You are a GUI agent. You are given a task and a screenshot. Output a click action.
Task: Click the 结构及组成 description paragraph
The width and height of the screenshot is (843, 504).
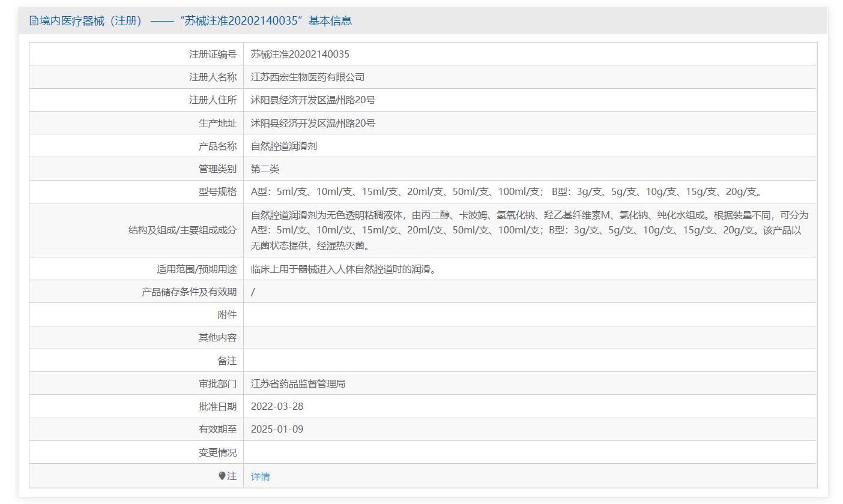530,230
